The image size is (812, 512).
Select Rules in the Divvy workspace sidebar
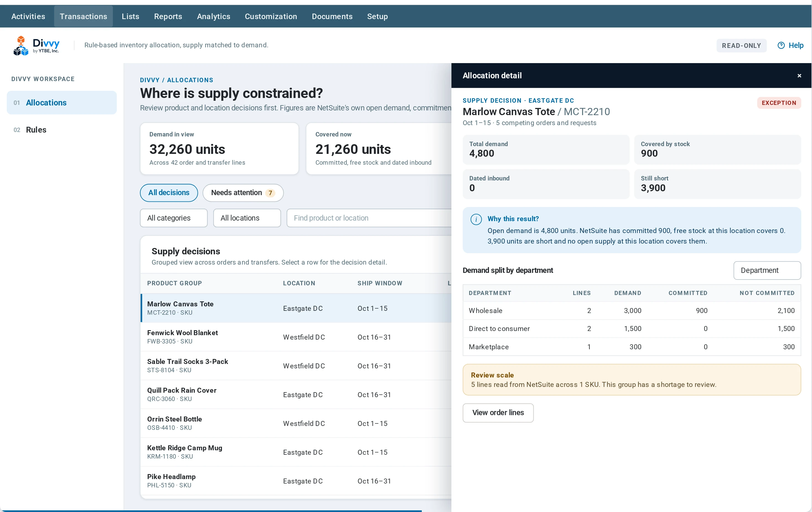(x=62, y=130)
